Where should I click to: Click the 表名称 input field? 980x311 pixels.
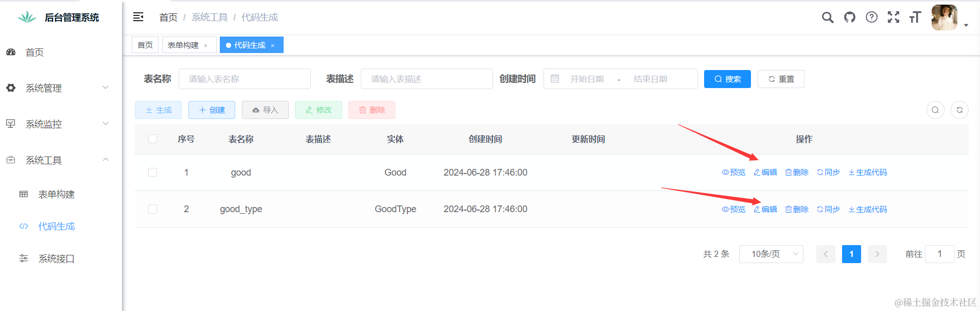pos(244,79)
